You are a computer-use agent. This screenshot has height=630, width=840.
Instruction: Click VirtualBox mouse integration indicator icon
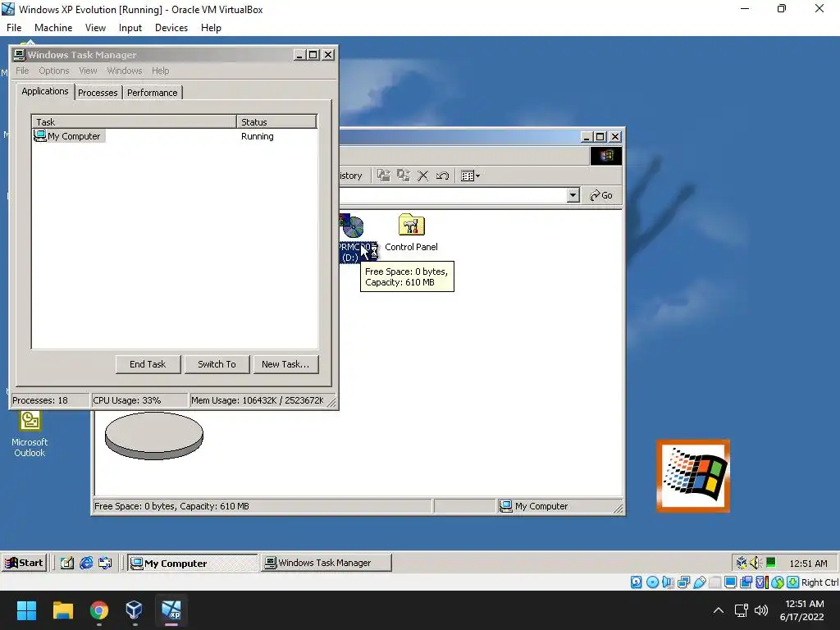(x=778, y=582)
